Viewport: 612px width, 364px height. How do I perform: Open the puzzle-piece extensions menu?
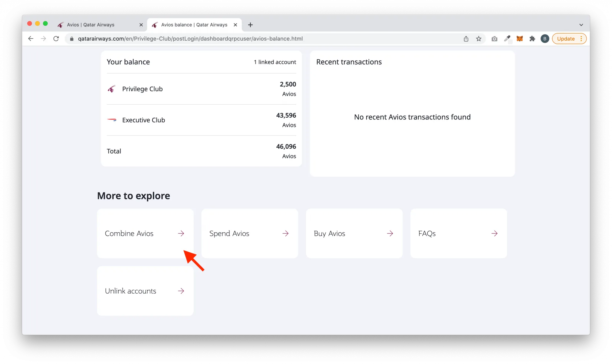pos(532,39)
